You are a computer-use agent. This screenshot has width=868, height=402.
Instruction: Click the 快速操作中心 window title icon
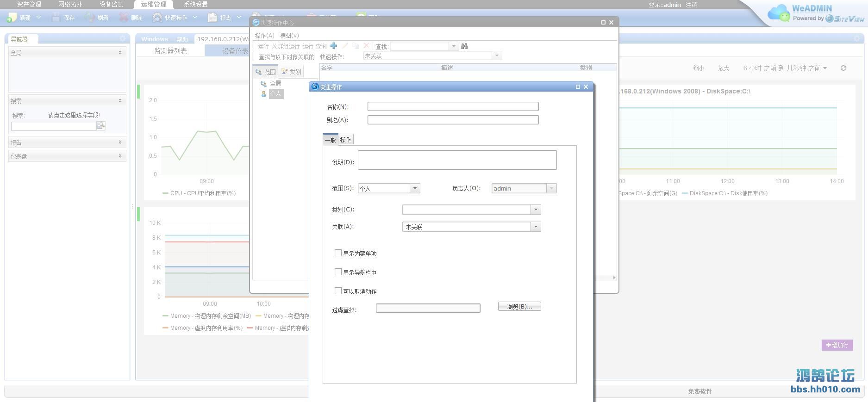tap(256, 22)
